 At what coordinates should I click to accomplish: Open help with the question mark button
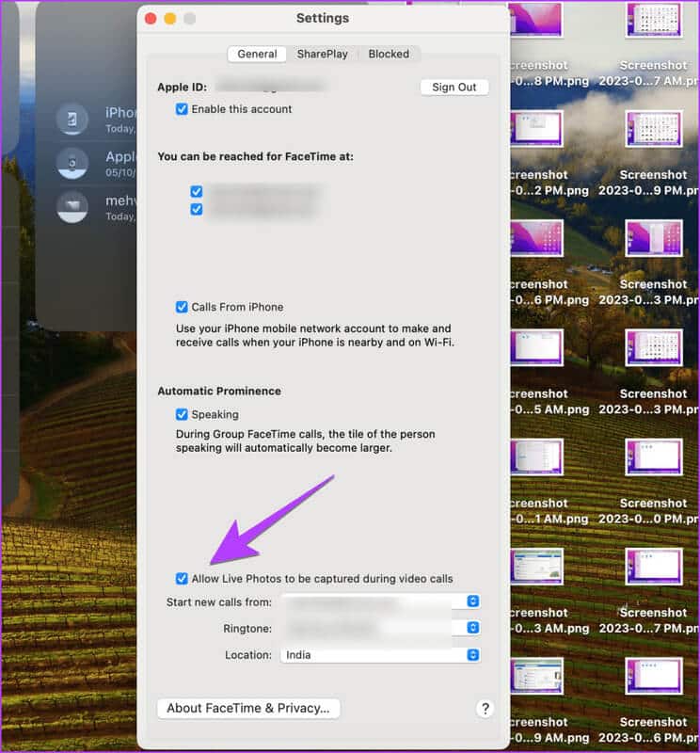(485, 709)
